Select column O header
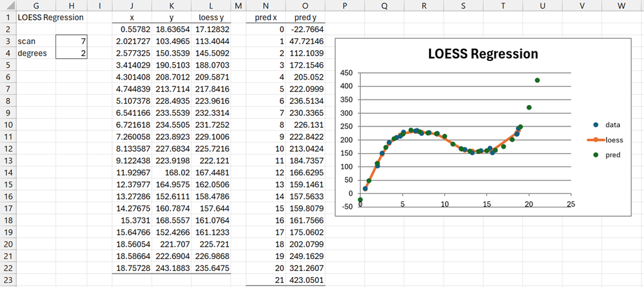Screen dimensions: 644x287 (x=305, y=5)
